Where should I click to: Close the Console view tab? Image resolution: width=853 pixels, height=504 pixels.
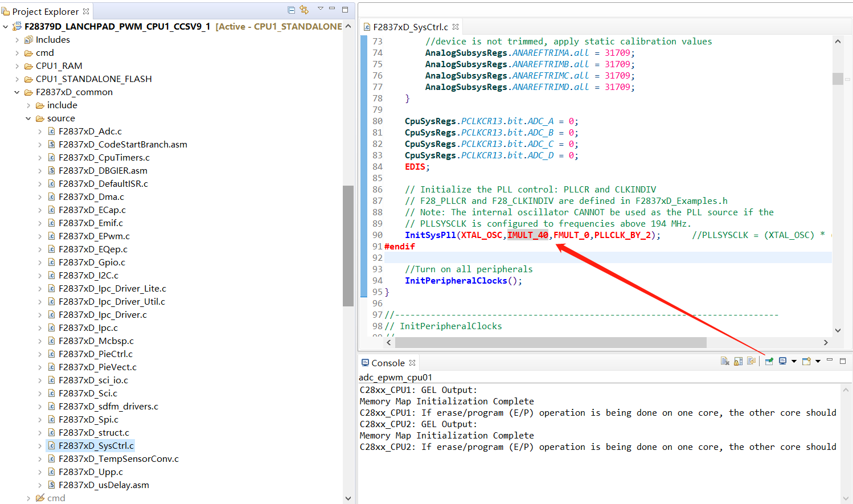point(412,363)
